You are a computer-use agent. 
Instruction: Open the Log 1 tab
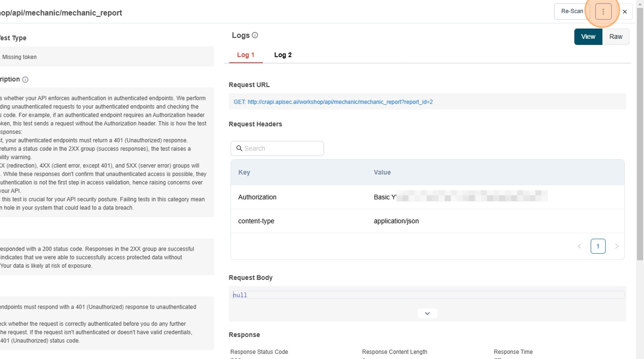246,55
